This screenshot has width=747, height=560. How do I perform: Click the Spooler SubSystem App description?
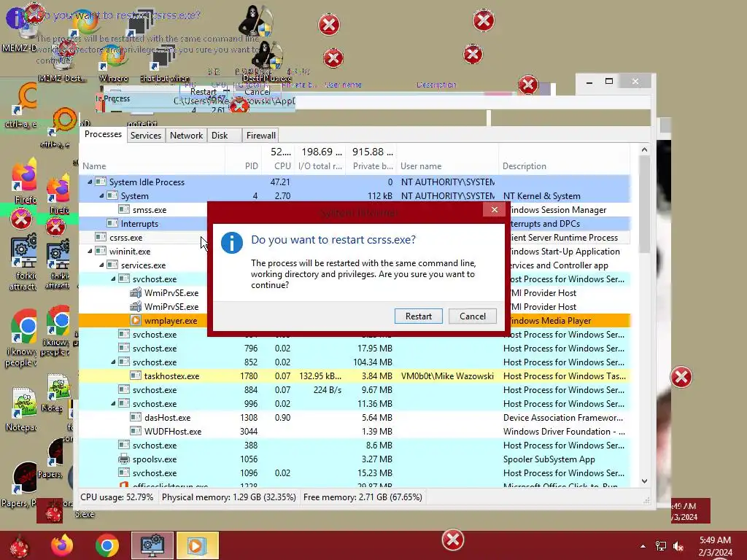tap(549, 459)
